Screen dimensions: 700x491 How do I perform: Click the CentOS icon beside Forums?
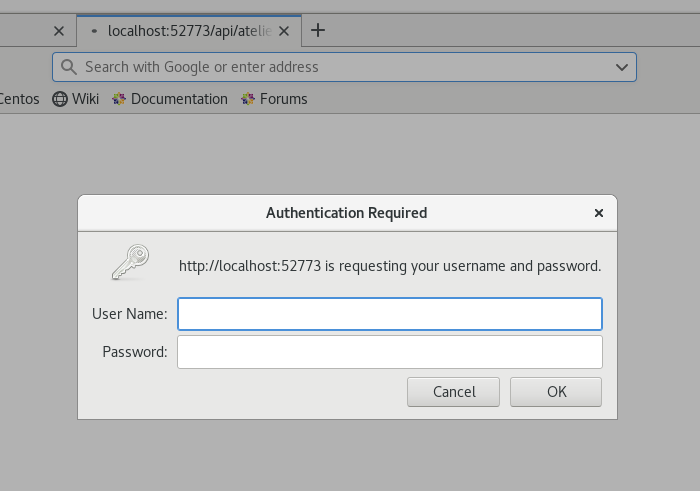point(248,99)
